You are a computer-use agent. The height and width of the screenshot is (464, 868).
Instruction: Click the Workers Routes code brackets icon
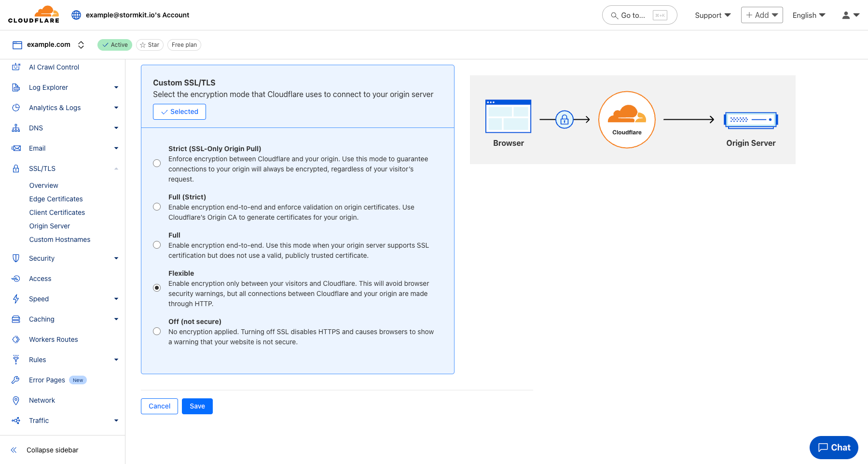click(x=16, y=339)
